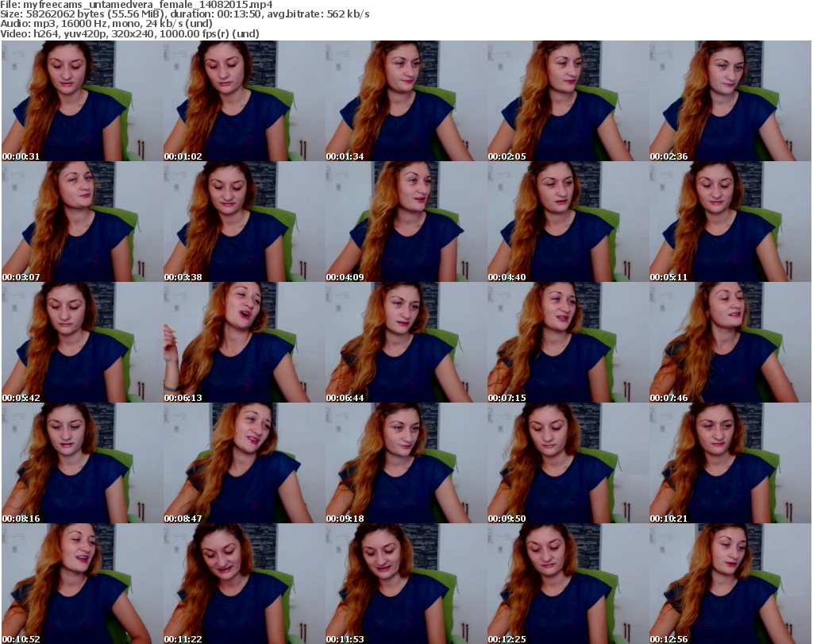Select the frame timestamped 00:07:15
This screenshot has height=644, width=813.
(x=568, y=343)
